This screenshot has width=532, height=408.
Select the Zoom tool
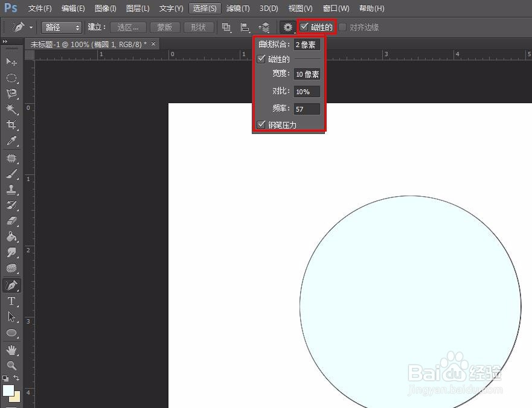click(11, 365)
